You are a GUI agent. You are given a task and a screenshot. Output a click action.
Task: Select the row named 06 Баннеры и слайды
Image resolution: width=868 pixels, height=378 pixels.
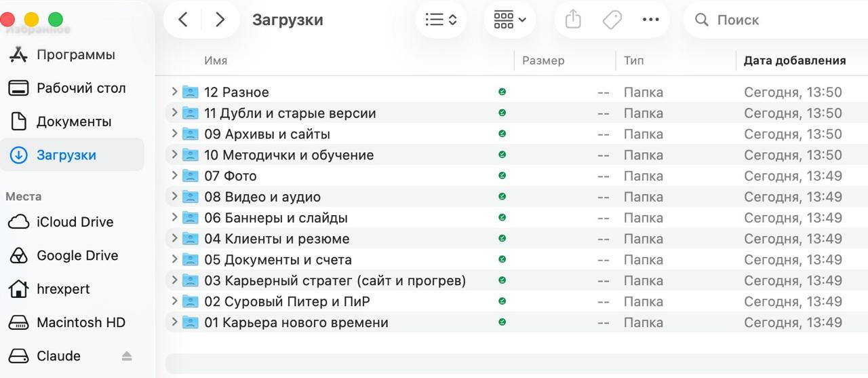coord(517,218)
